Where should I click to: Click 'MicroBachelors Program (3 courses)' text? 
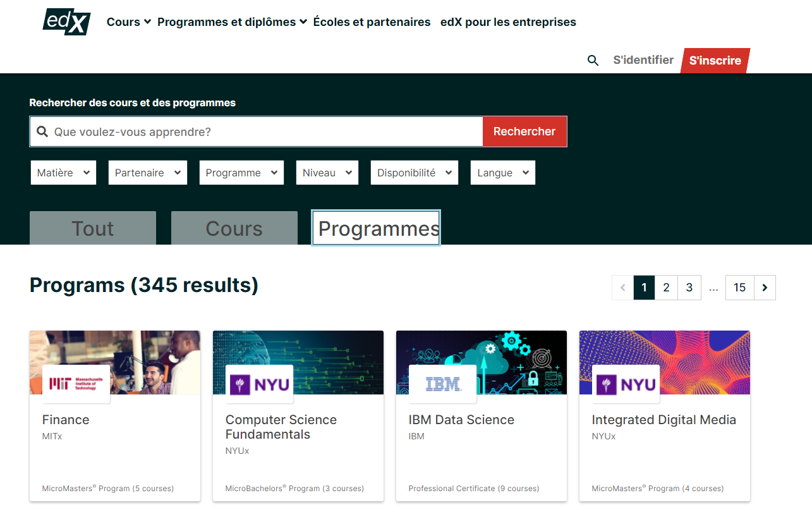pos(294,488)
